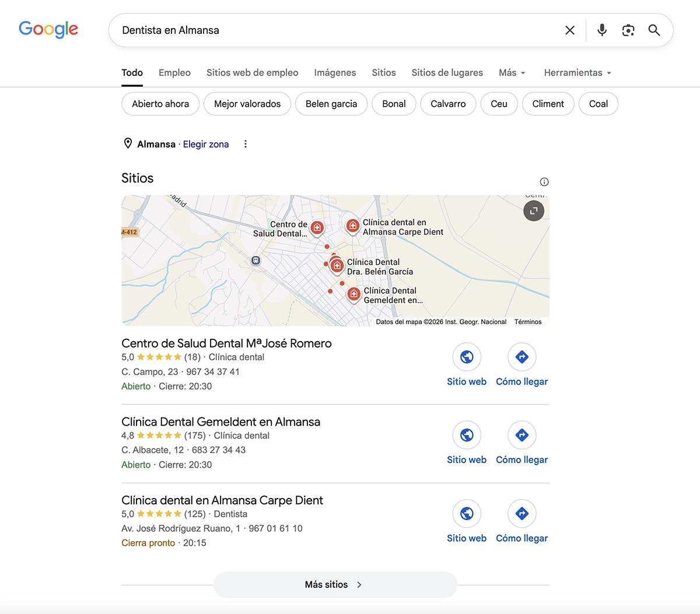
Task: Click the address C. Campo, 23
Action: [x=150, y=372]
